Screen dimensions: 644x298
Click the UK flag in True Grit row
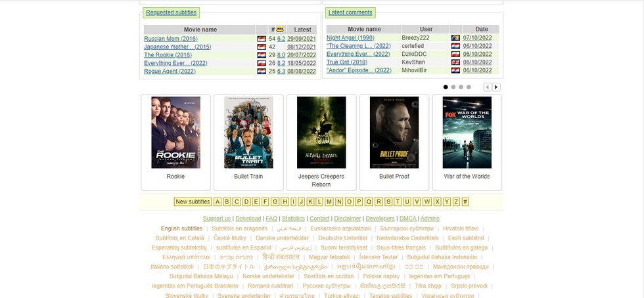(x=455, y=62)
